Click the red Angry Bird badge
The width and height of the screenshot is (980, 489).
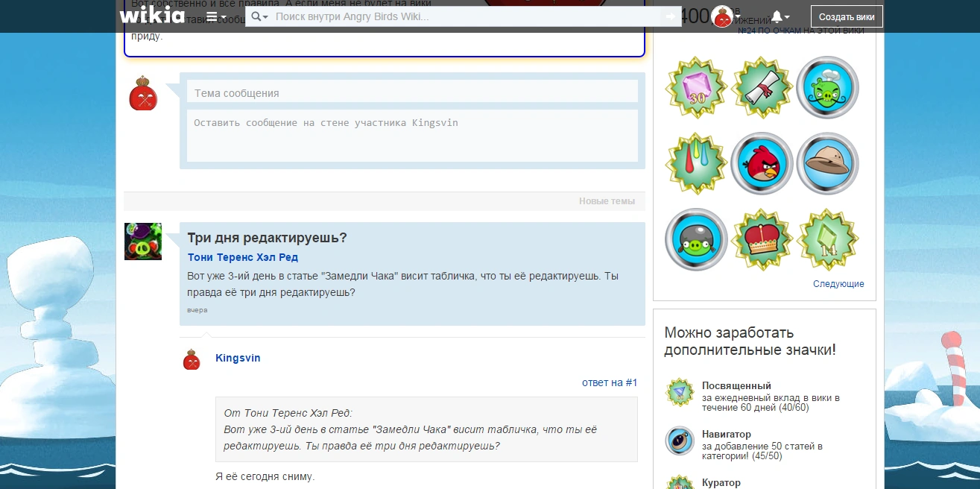point(762,163)
